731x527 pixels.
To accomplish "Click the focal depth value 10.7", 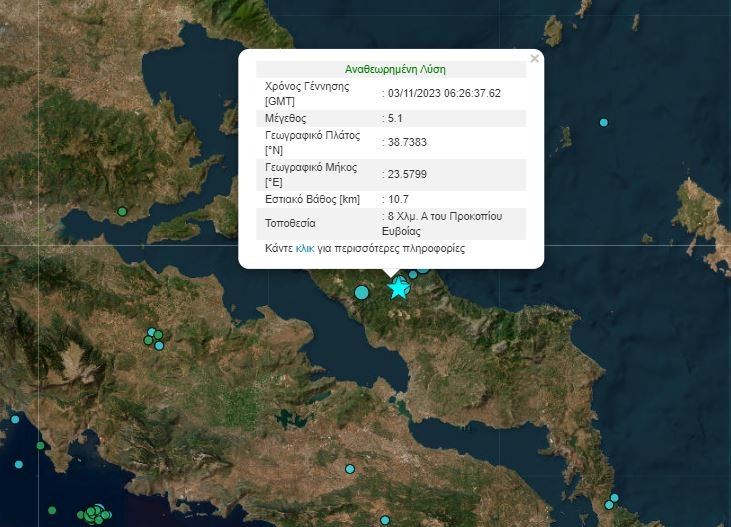I will point(399,199).
